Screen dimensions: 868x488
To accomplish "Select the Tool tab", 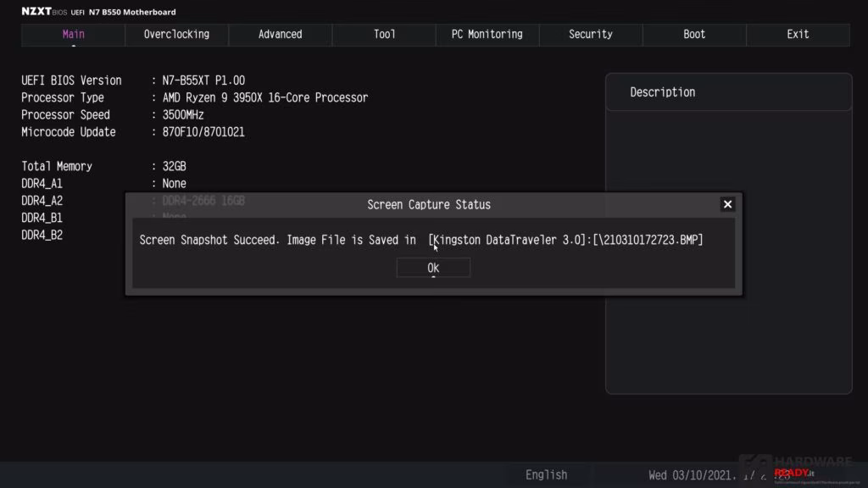I will [x=384, y=34].
